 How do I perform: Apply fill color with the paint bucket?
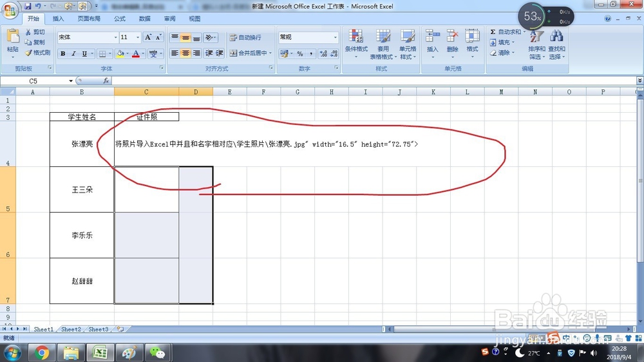tap(120, 53)
